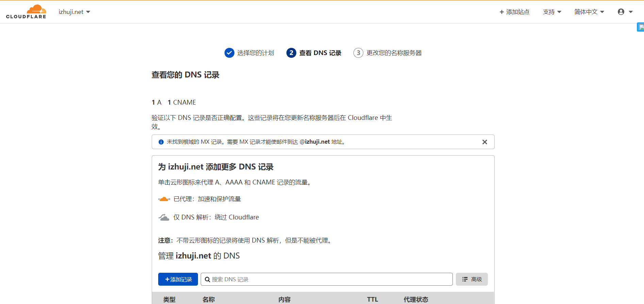Open the 简体中文 language dropdown
Viewport: 644px width, 304px height.
[x=589, y=12]
